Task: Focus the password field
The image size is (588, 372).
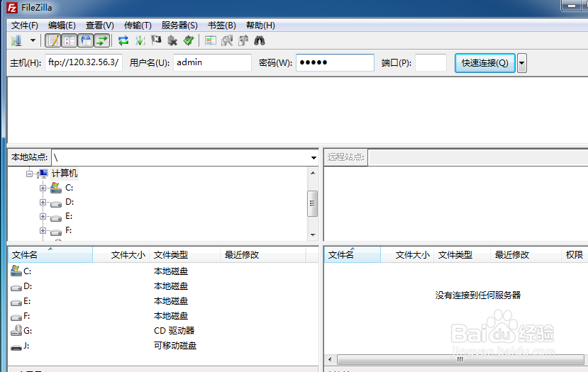Action: click(335, 62)
